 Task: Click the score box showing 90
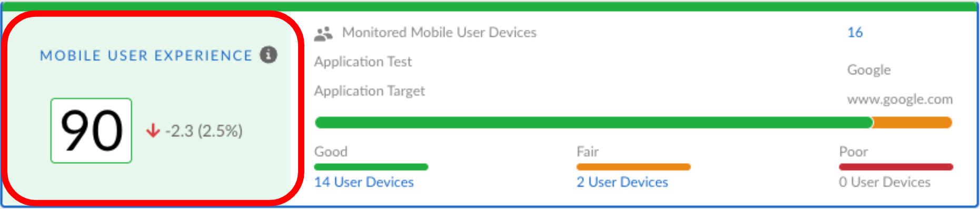[x=91, y=131]
